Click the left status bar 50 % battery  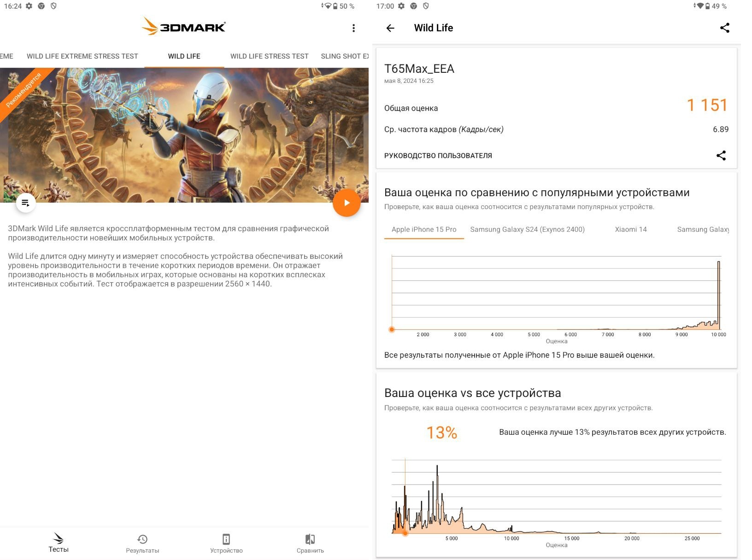(x=343, y=6)
